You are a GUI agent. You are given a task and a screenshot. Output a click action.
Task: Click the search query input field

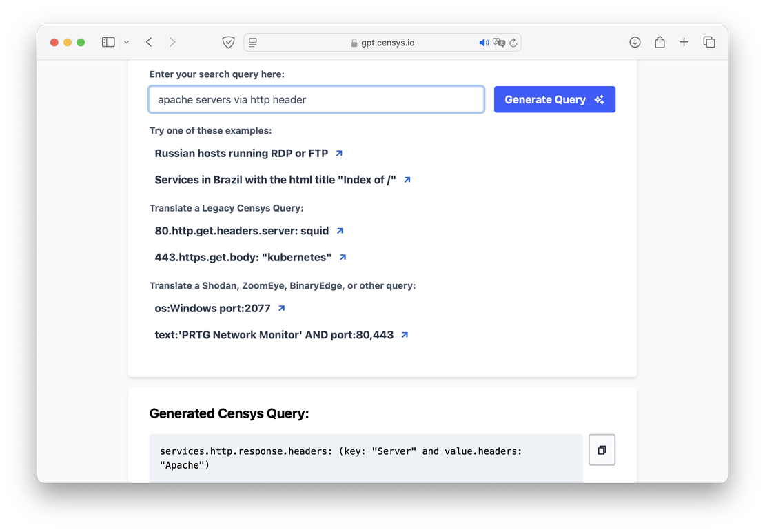[x=316, y=99]
